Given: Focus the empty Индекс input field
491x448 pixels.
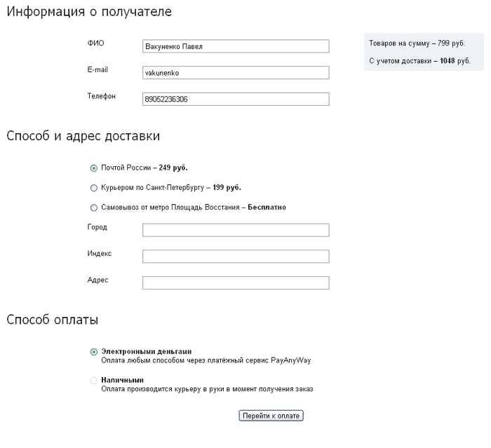Looking at the screenshot, I should [x=235, y=257].
